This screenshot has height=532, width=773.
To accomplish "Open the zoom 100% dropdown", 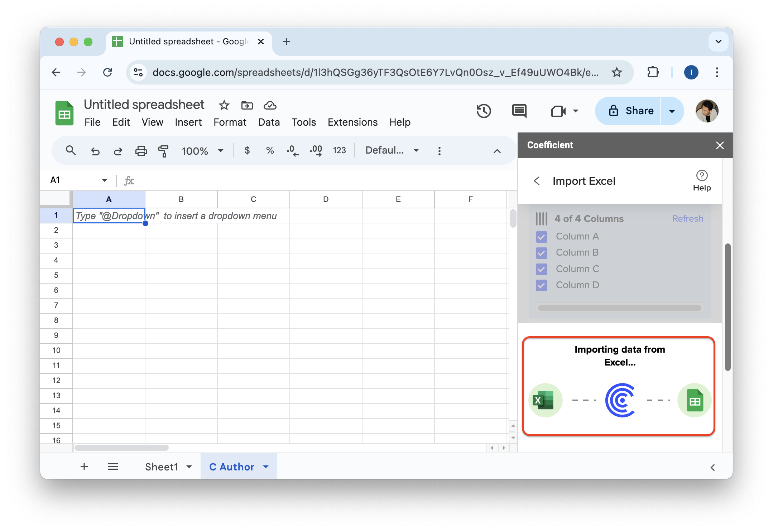I will click(202, 151).
